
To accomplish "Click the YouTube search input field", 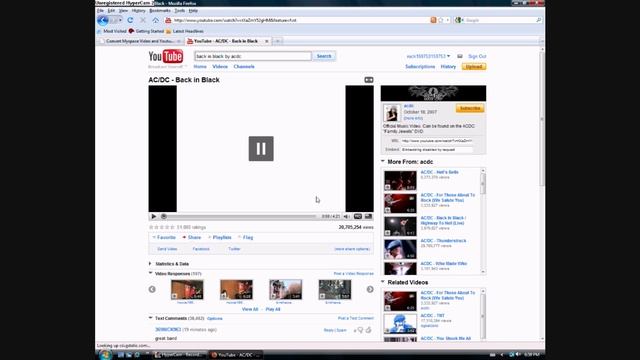I will pos(253,56).
